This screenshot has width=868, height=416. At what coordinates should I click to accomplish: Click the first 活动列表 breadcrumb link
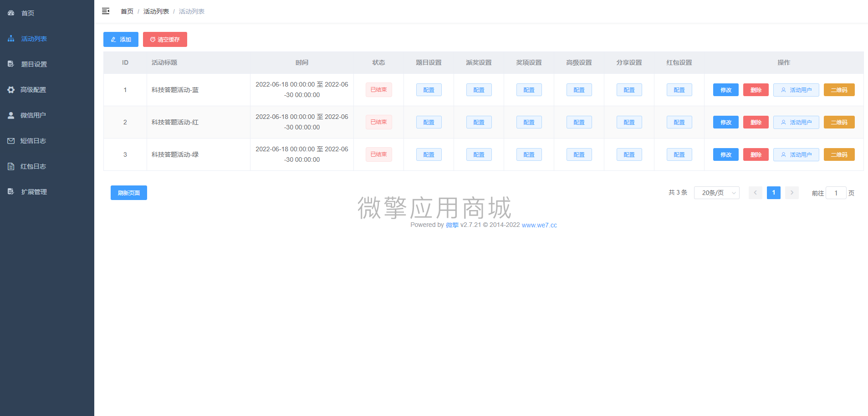point(156,11)
